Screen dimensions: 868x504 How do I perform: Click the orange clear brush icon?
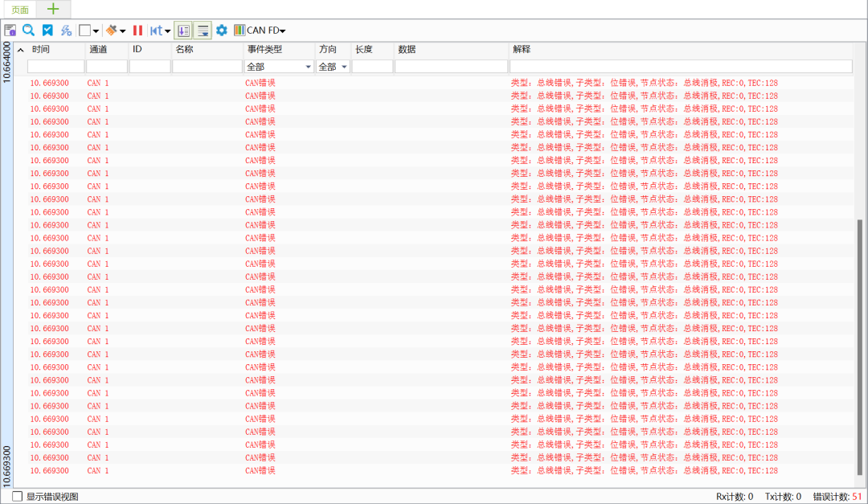pos(111,31)
